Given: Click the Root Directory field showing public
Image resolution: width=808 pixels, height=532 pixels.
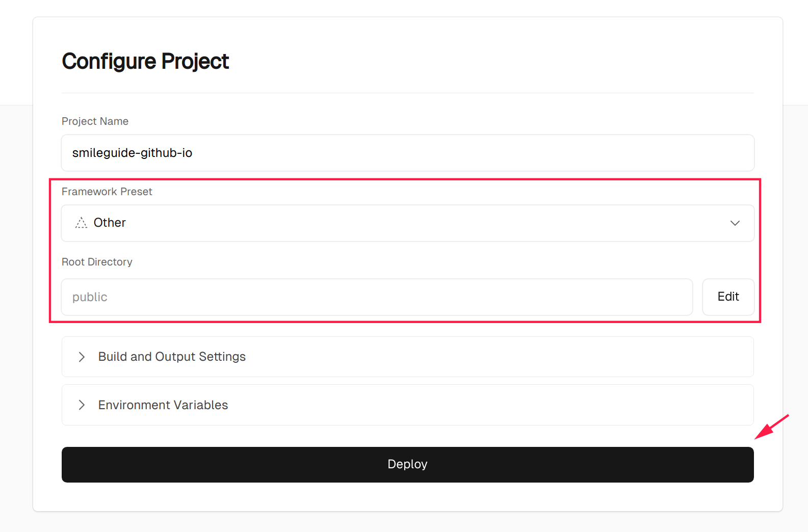Looking at the screenshot, I should pyautogui.click(x=377, y=297).
